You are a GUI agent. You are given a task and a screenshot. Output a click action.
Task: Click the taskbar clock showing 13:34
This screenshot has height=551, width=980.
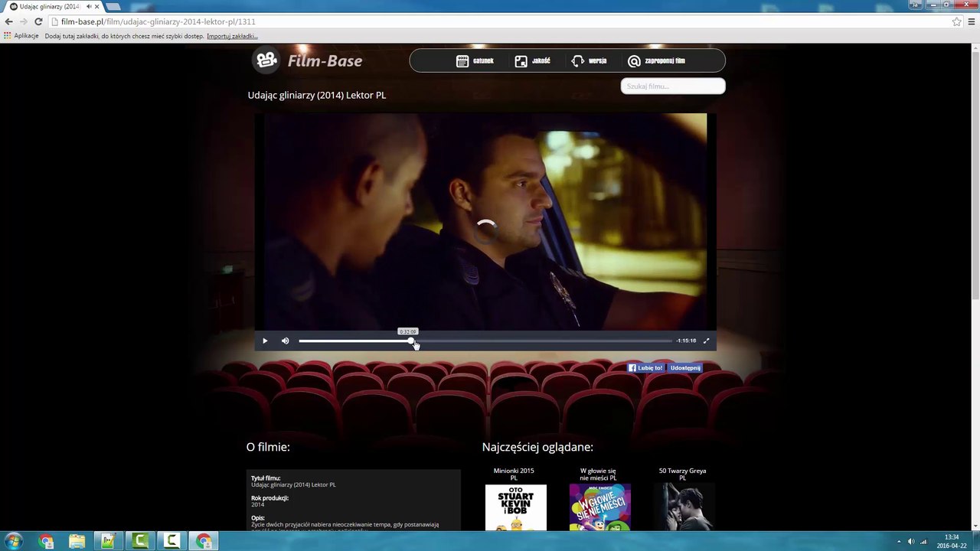click(x=952, y=541)
